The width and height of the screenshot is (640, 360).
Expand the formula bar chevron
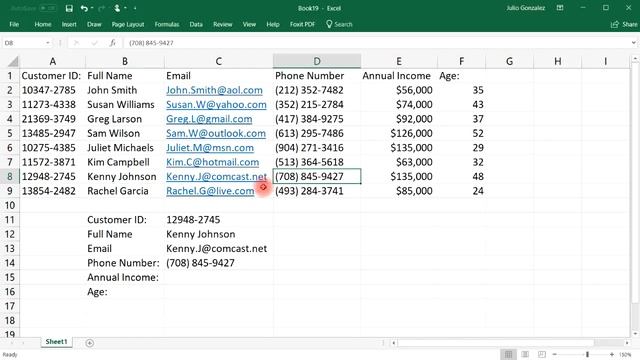[633, 43]
